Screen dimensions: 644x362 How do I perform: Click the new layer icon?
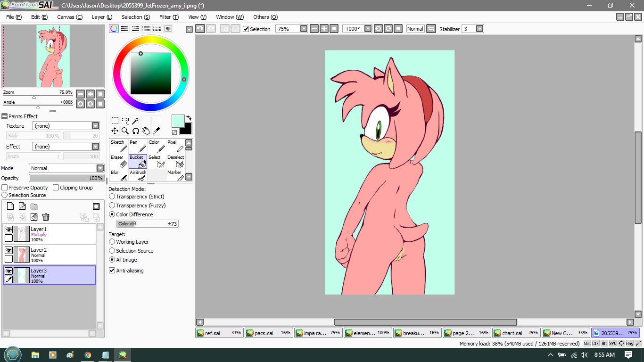click(x=10, y=206)
